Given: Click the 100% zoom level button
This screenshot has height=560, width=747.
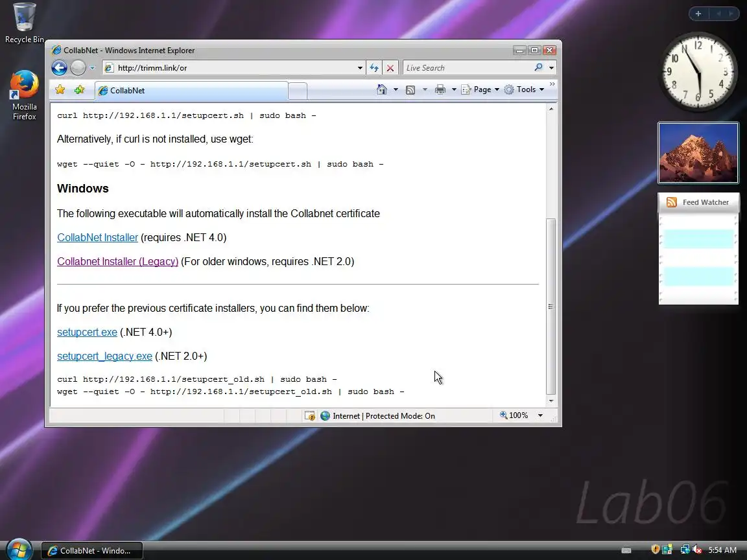Looking at the screenshot, I should tap(514, 415).
